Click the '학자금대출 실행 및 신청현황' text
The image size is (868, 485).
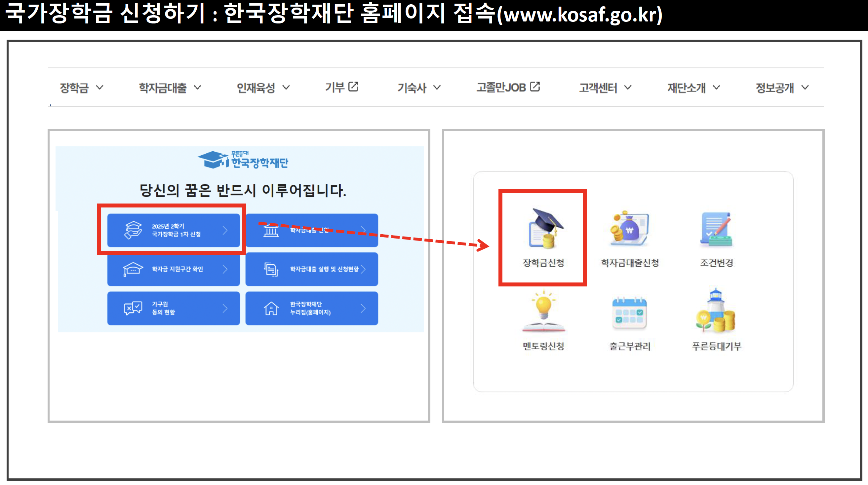(324, 269)
